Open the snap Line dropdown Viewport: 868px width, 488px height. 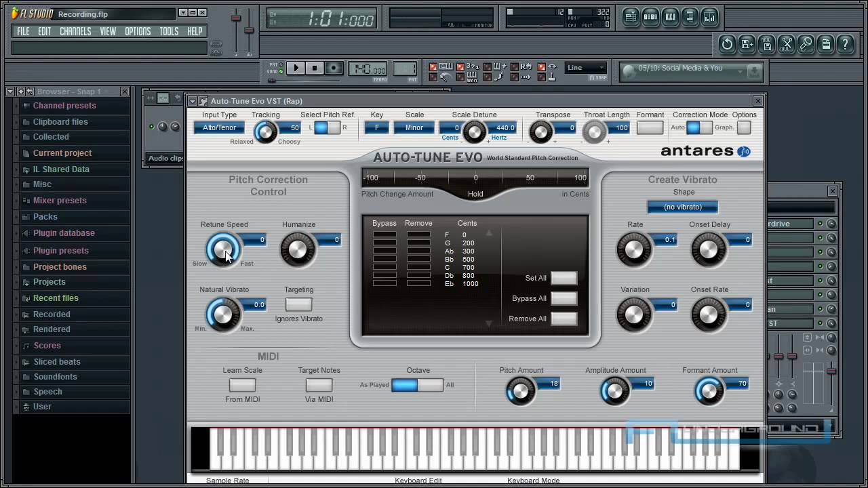[587, 68]
